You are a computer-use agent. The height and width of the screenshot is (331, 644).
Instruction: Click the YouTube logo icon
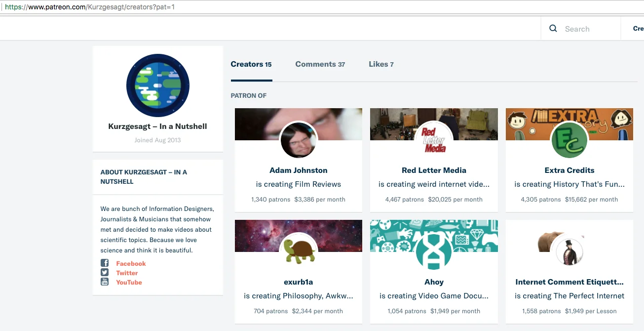click(105, 282)
